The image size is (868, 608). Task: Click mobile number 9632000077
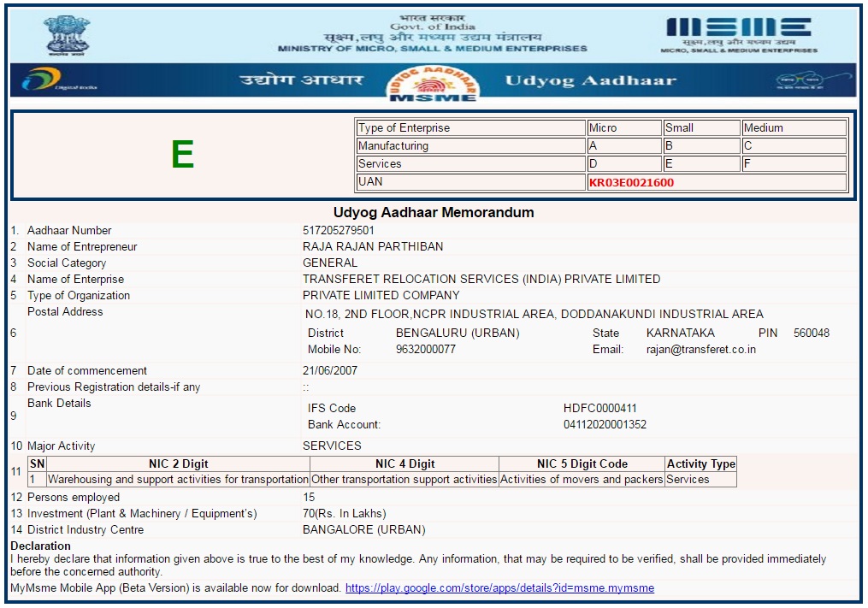(426, 350)
